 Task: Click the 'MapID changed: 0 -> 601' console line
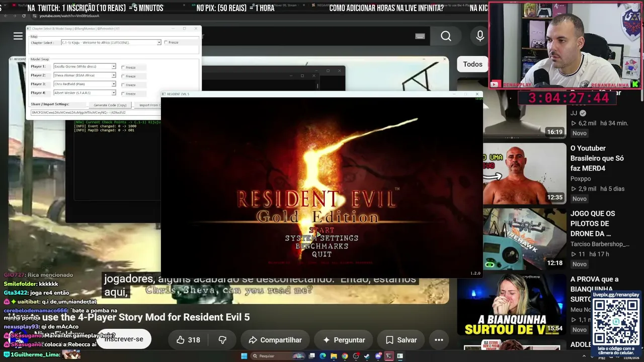point(104,130)
